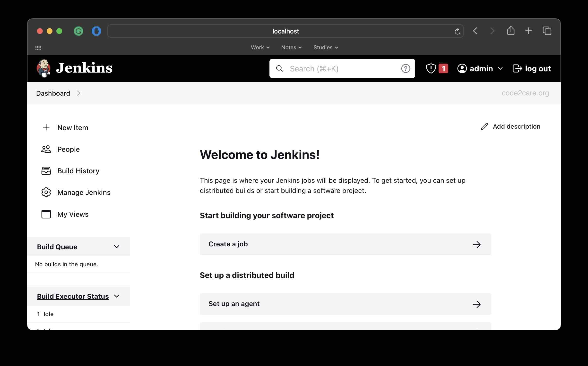588x366 pixels.
Task: Open Manage Jenkins settings gear
Action: [46, 192]
